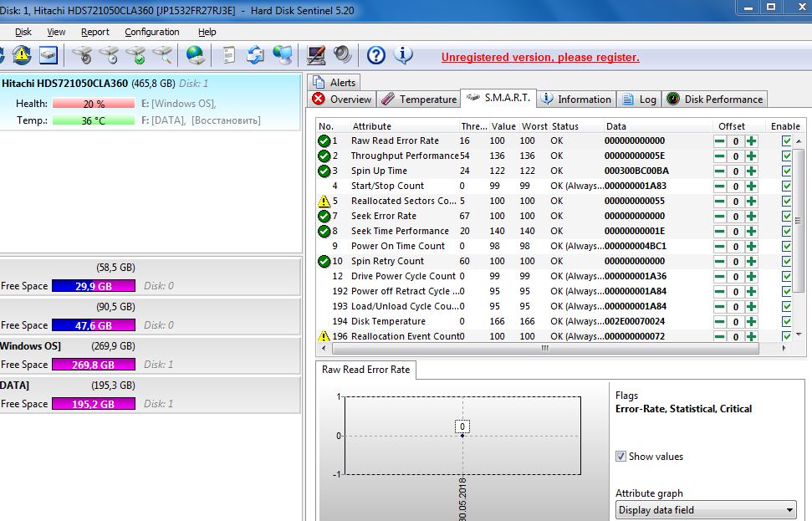Toggle the Show values checkbox

tap(620, 457)
